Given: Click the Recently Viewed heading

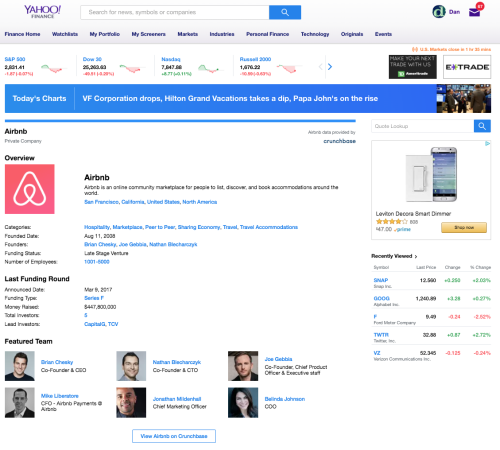Looking at the screenshot, I should pos(392,256).
